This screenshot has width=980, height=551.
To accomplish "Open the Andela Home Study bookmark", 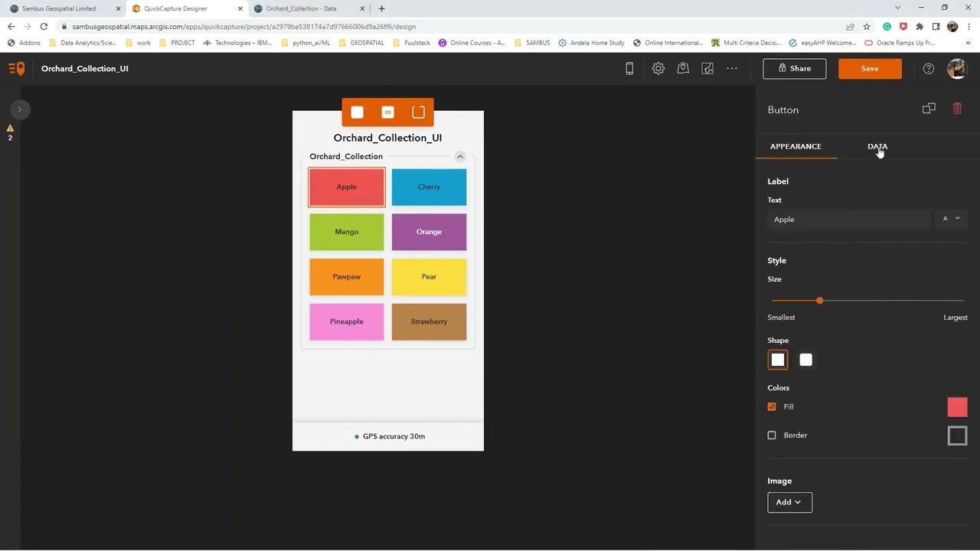I will [592, 43].
